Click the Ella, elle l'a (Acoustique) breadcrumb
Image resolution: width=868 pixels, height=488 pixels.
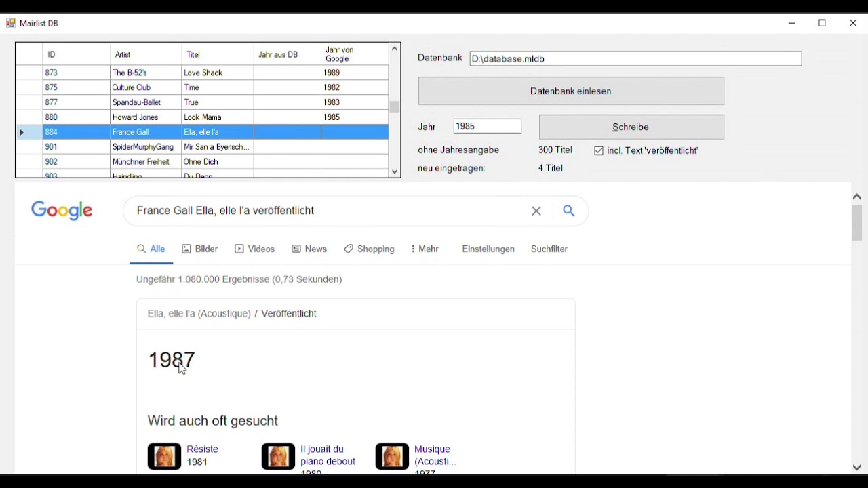(199, 314)
